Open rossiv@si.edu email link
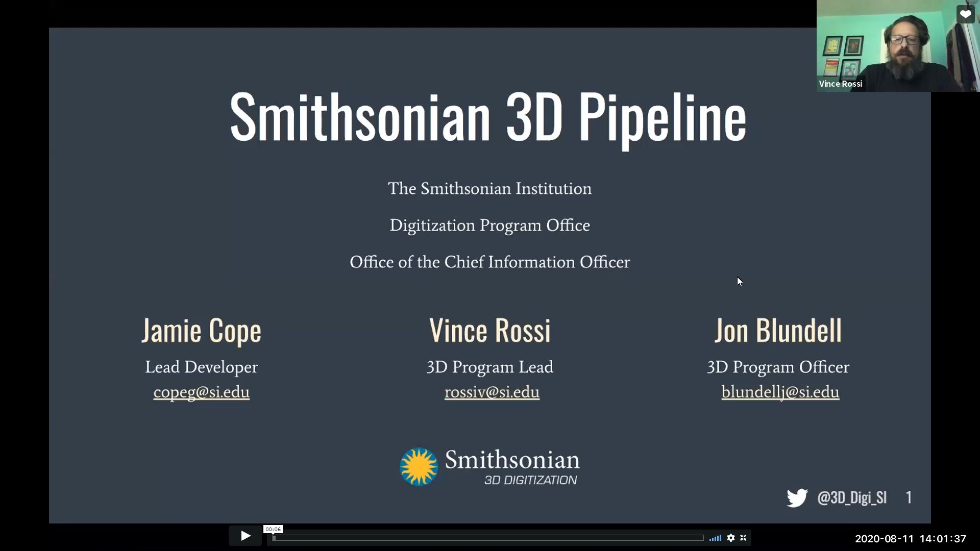Image resolution: width=980 pixels, height=551 pixels. [492, 392]
